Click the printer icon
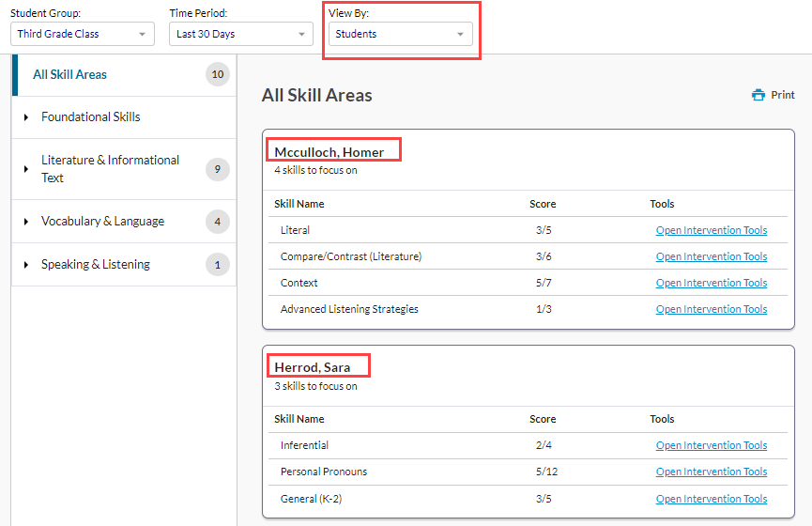The width and height of the screenshot is (812, 526). click(758, 95)
